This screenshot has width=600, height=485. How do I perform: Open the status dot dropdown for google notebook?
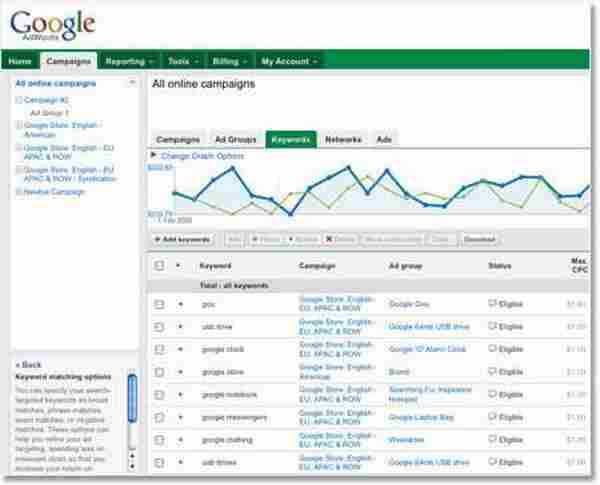coord(181,395)
